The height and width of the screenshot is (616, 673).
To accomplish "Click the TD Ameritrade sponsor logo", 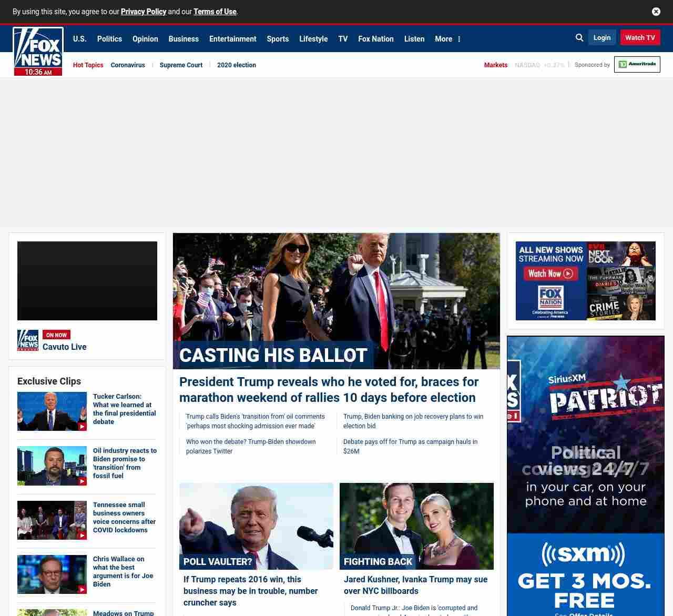I will (x=637, y=65).
